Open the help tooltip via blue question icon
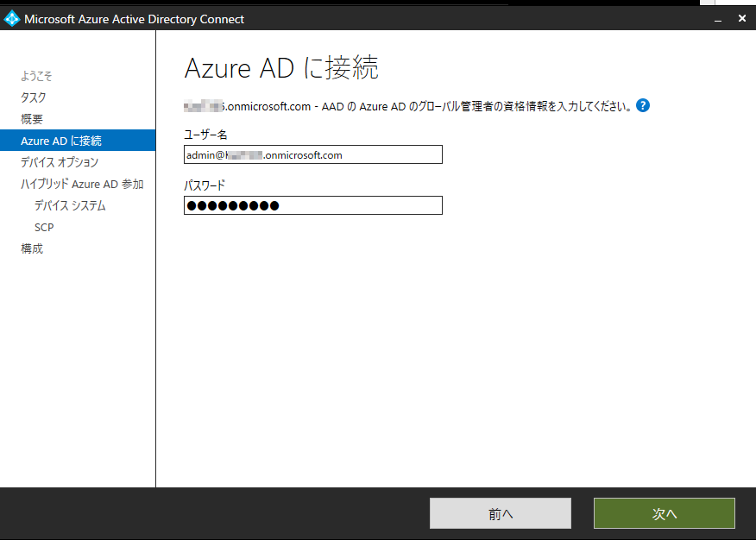756x540 pixels. click(x=643, y=105)
